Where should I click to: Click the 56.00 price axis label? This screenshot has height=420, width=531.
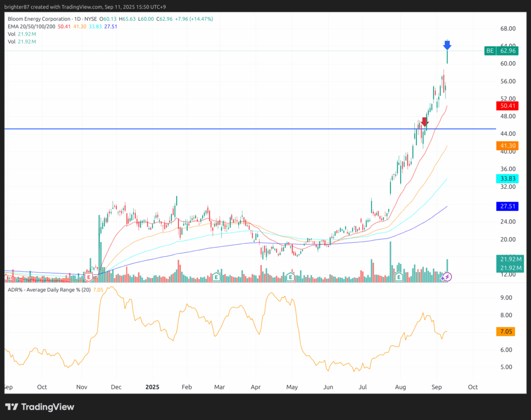pyautogui.click(x=508, y=81)
